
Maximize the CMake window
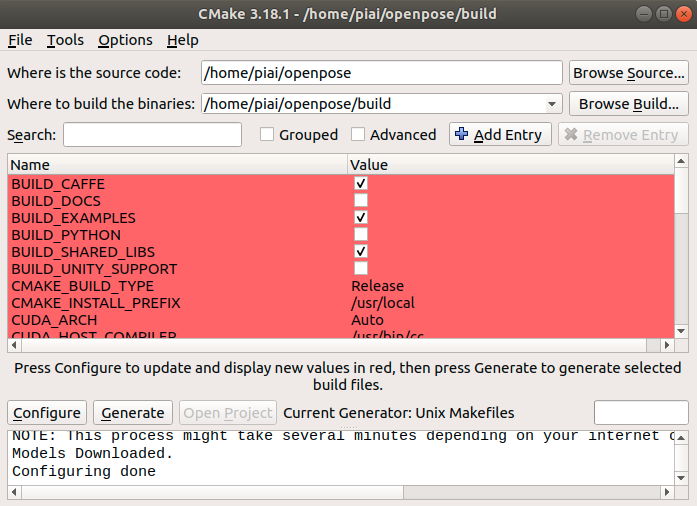point(664,14)
